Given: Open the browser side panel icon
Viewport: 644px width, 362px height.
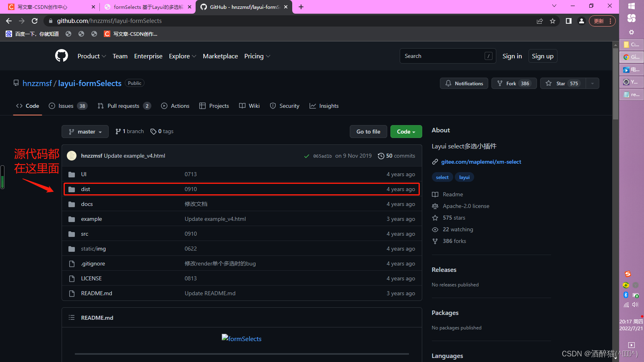Looking at the screenshot, I should (x=568, y=21).
